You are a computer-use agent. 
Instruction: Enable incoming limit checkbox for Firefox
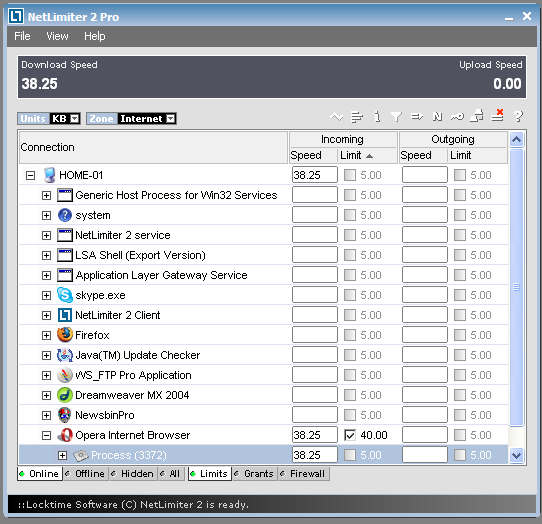coord(349,335)
